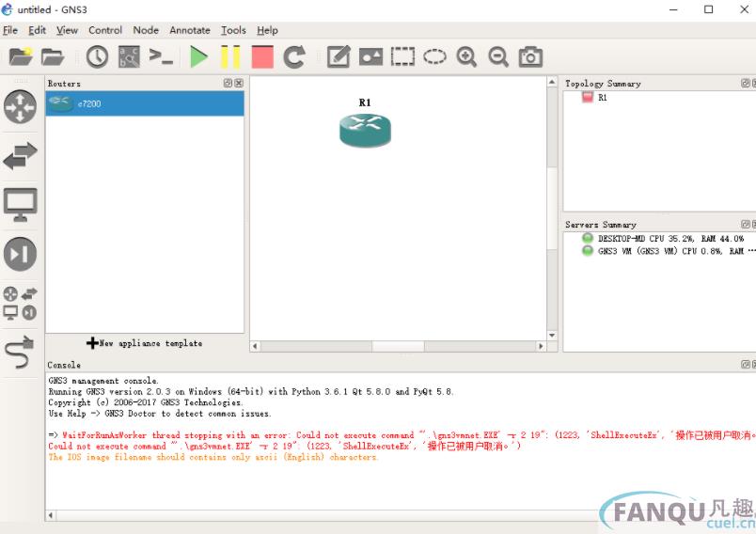The height and width of the screenshot is (534, 756).
Task: Open the snapshot manager clock icon
Action: pyautogui.click(x=97, y=56)
